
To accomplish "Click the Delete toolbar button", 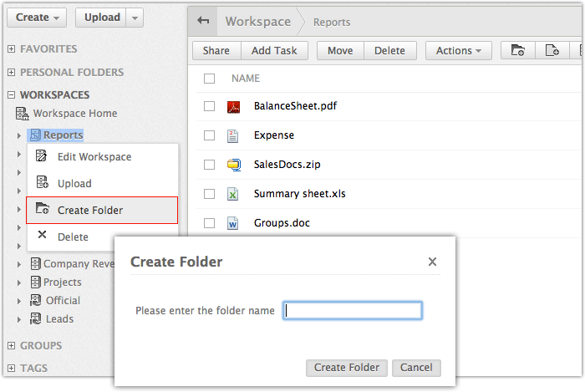I will 390,50.
